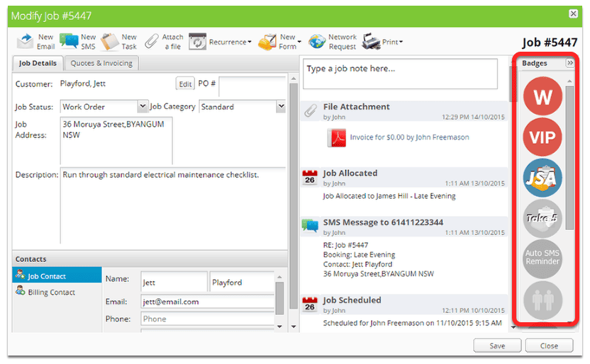Select Billing Contact in Contacts list
The width and height of the screenshot is (590, 364).
[x=57, y=292]
